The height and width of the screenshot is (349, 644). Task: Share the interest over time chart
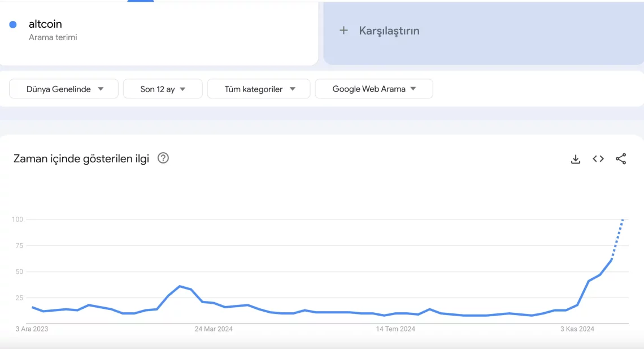coord(621,159)
